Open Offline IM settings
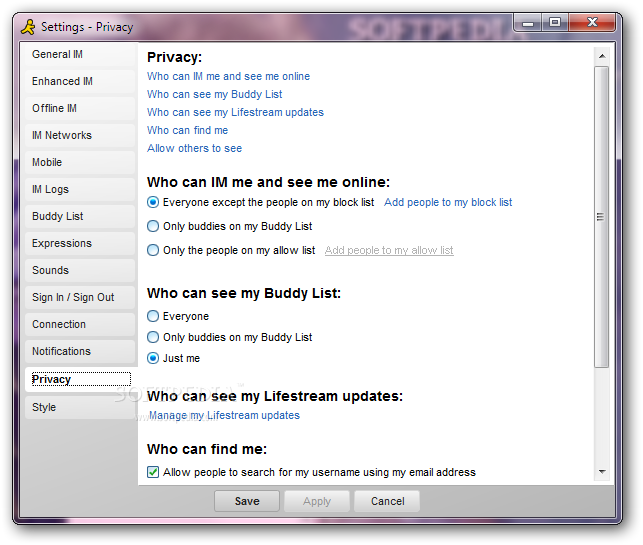The width and height of the screenshot is (643, 545). click(80, 108)
